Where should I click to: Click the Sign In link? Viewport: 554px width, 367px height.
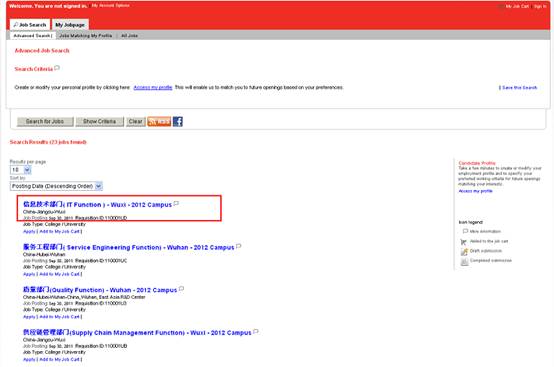click(540, 6)
